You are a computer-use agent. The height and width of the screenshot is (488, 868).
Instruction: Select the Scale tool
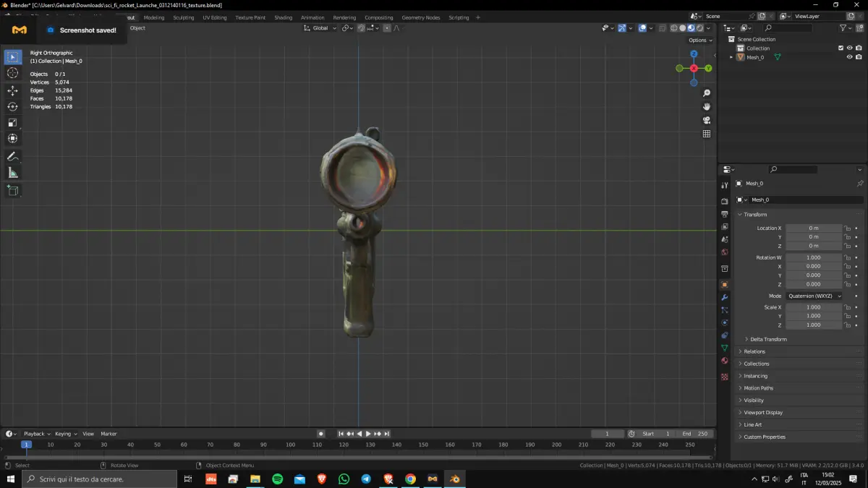12,122
